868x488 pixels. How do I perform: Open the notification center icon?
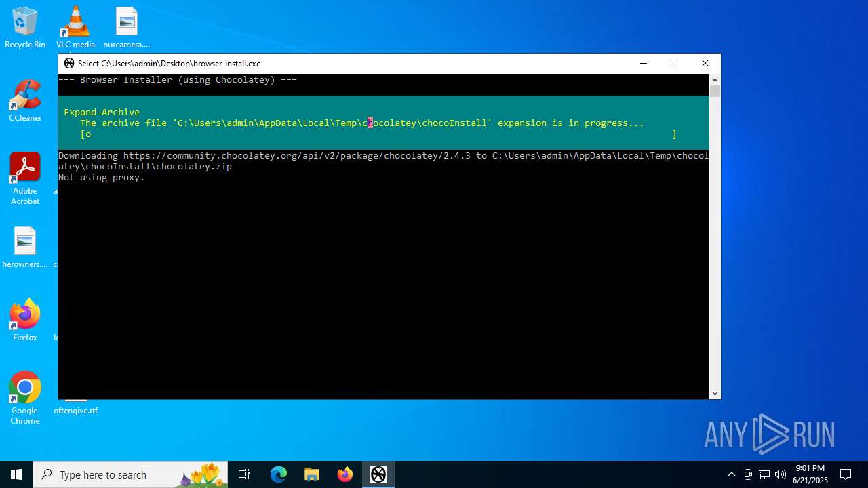846,474
